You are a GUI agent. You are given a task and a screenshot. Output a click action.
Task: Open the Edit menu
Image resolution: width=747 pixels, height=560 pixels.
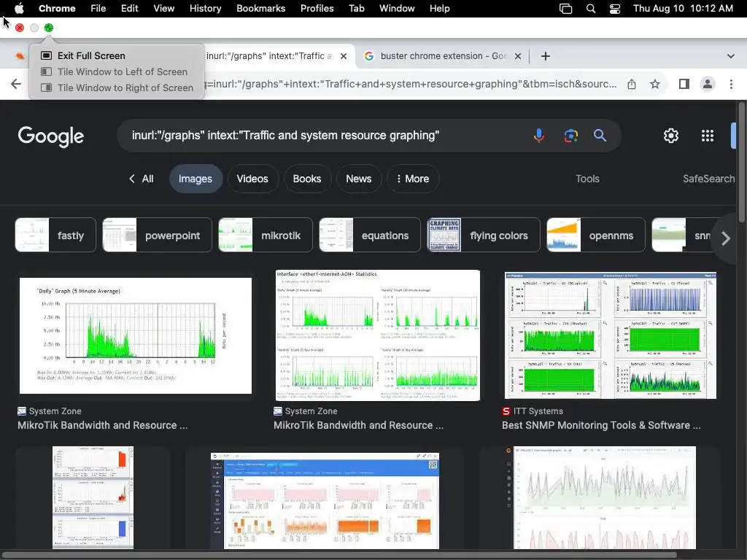[x=129, y=8]
